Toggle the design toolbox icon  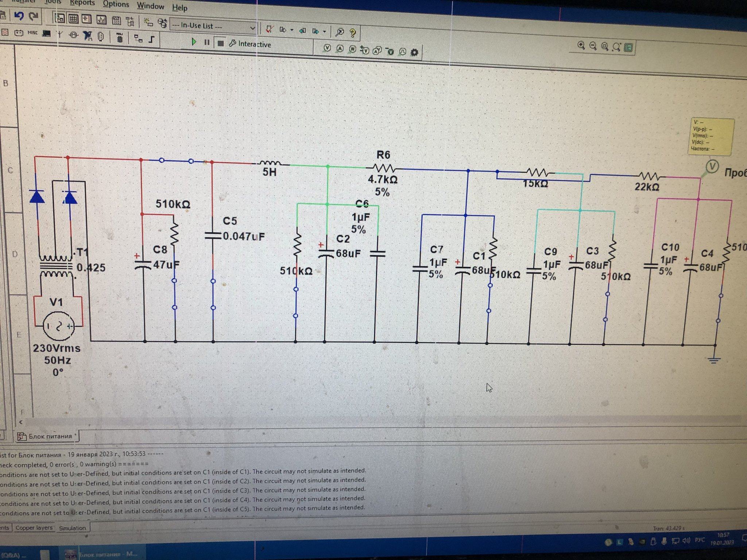point(60,18)
